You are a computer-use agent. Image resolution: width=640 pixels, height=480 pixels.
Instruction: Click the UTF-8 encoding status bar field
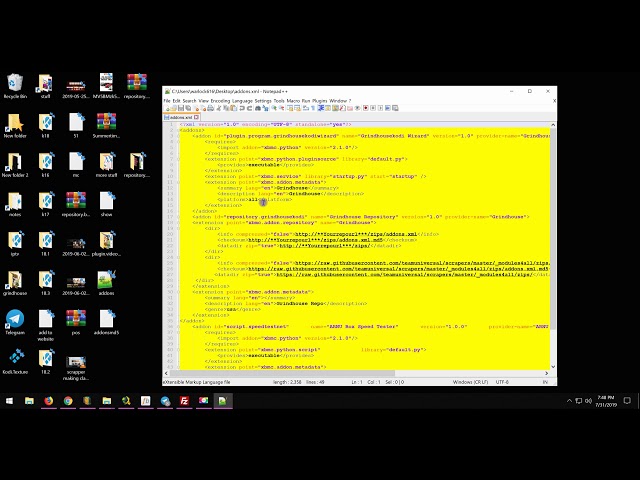point(502,382)
